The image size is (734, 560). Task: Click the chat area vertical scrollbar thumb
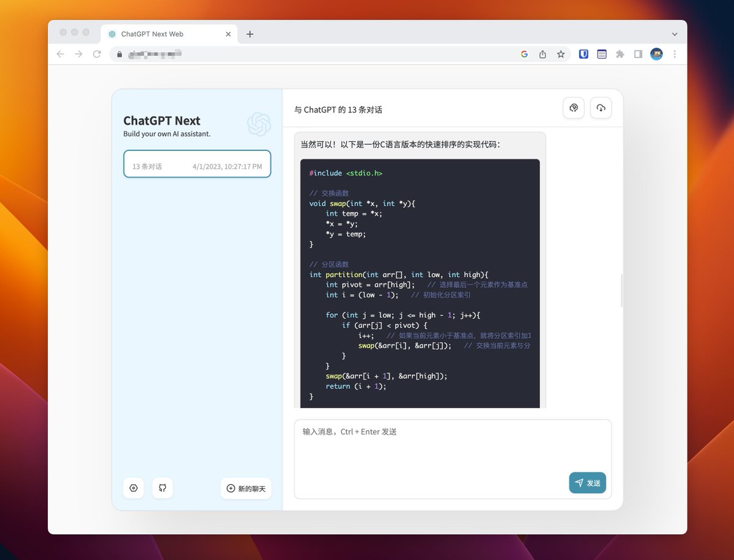[621, 291]
